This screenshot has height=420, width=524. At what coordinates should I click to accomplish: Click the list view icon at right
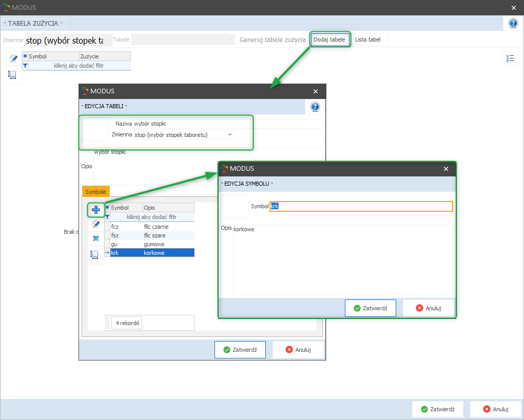tap(510, 58)
